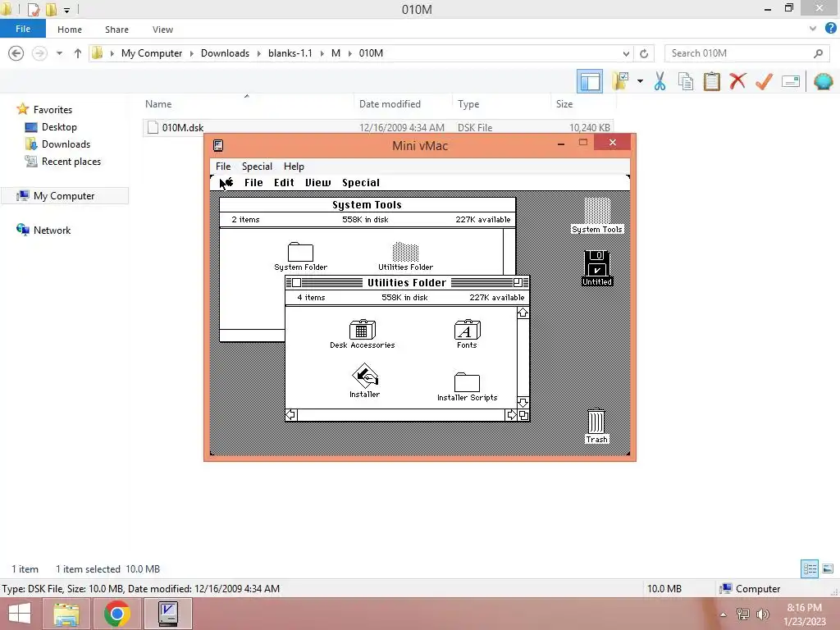Screen dimensions: 840x630
Task: Open the emulated Mac File menu
Action: 253,183
